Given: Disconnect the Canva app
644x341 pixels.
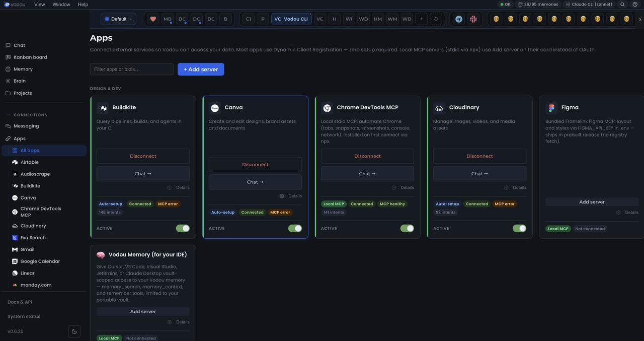Looking at the screenshot, I should pos(255,165).
